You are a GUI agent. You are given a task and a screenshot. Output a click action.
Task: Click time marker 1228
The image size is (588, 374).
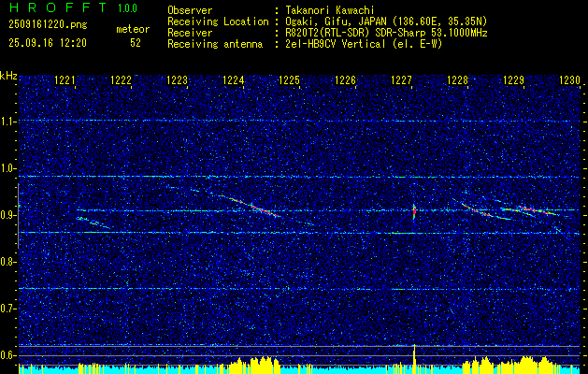458,79
